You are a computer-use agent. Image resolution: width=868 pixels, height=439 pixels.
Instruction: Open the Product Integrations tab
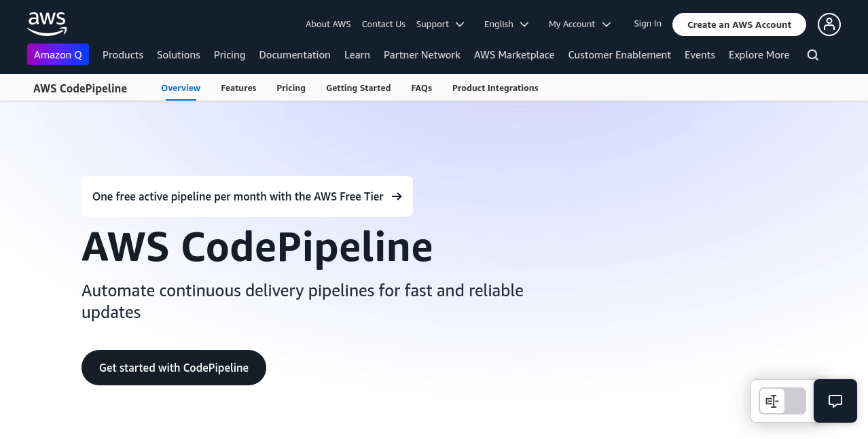pos(495,88)
